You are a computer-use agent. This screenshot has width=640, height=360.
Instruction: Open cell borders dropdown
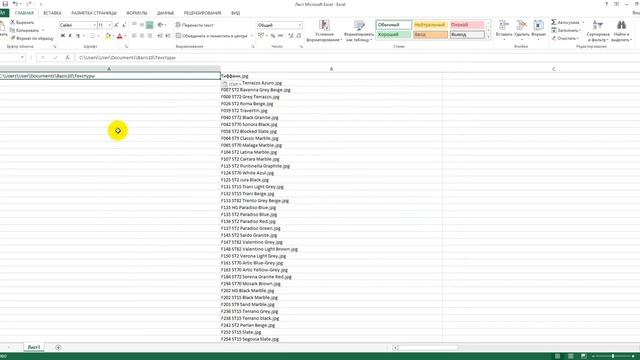pos(98,36)
